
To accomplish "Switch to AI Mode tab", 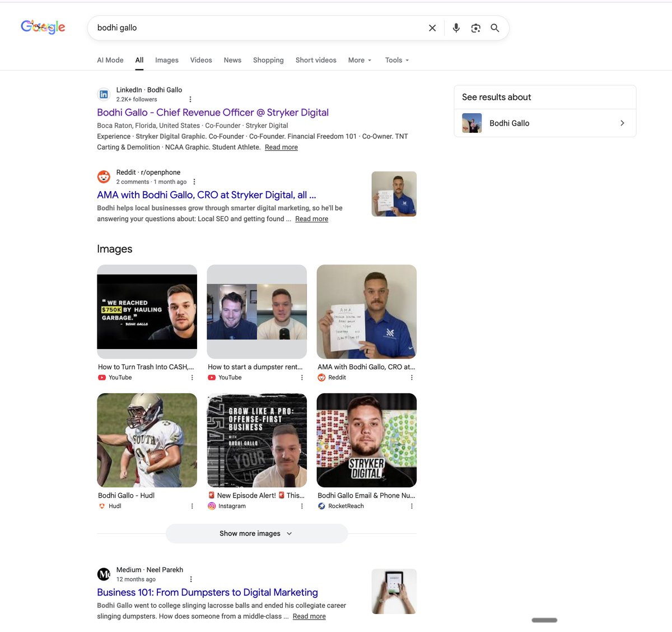I will click(110, 60).
